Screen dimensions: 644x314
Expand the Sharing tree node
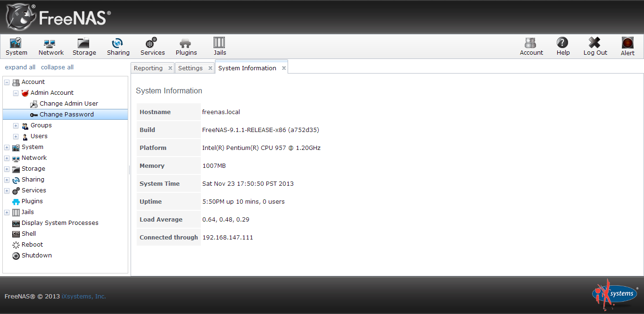[7, 180]
